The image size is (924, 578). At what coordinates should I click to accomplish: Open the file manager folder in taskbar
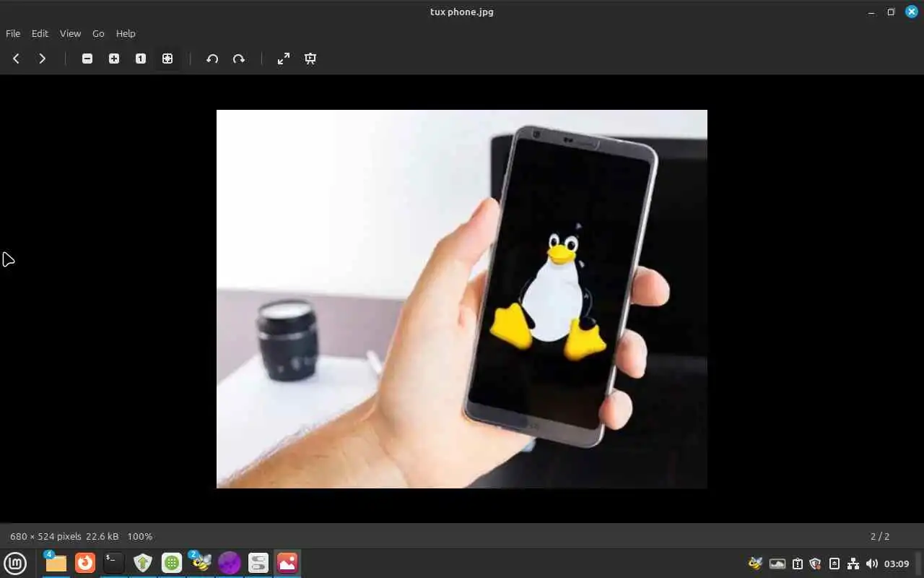coord(56,563)
